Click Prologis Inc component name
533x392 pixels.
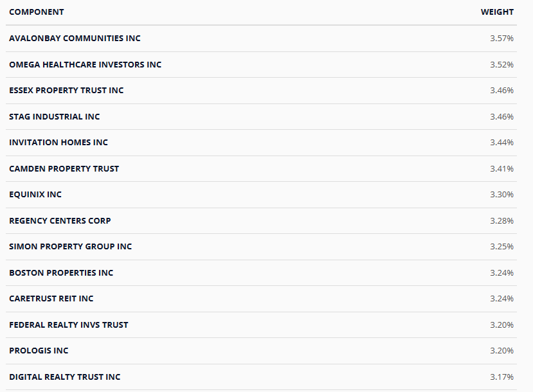[39, 351]
